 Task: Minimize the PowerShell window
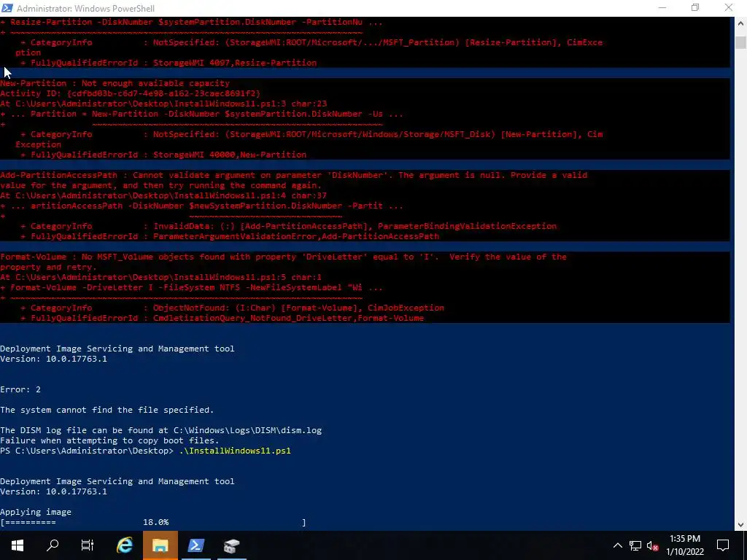[x=662, y=8]
